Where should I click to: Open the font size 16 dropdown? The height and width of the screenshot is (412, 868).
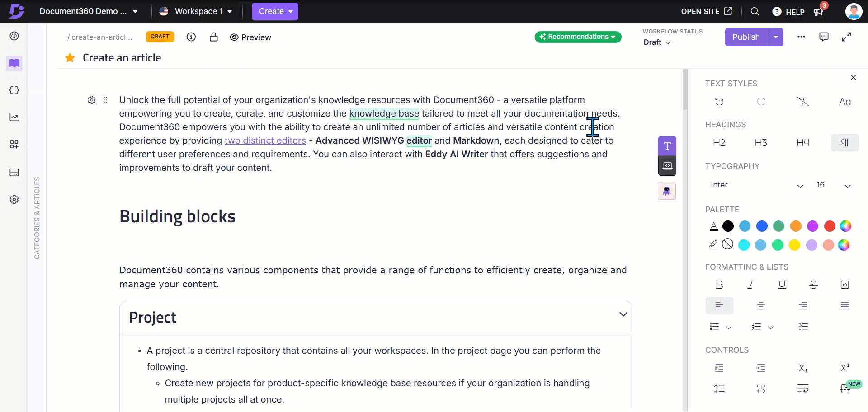coord(834,185)
